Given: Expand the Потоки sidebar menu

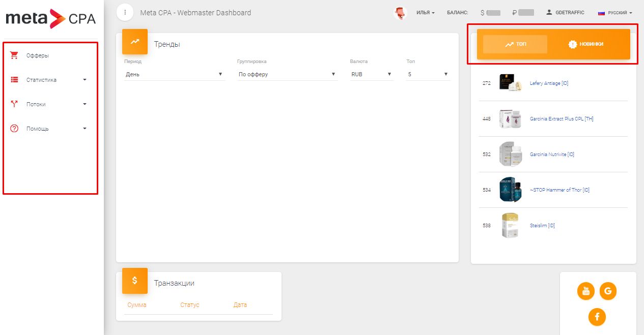Looking at the screenshot, I should click(48, 104).
